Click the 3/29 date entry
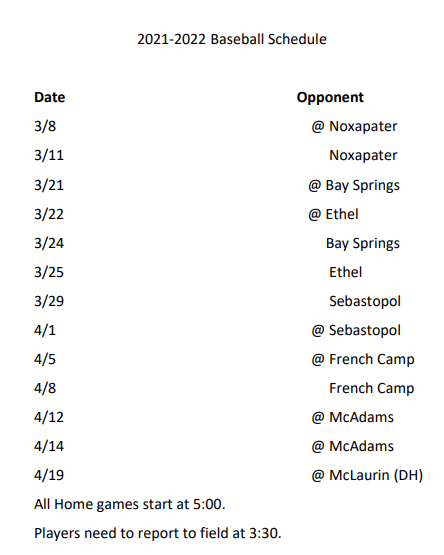 pyautogui.click(x=49, y=301)
